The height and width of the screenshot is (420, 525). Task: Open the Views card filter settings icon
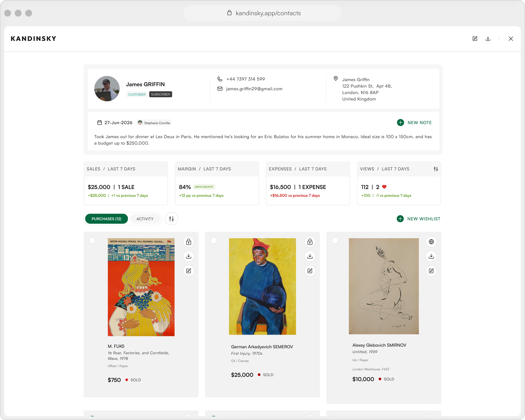[x=436, y=169]
